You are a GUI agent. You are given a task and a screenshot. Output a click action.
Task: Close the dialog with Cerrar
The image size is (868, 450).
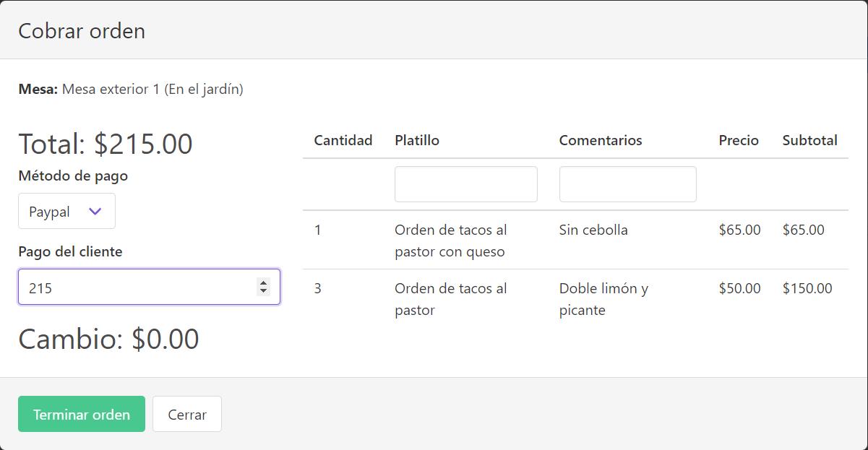187,414
